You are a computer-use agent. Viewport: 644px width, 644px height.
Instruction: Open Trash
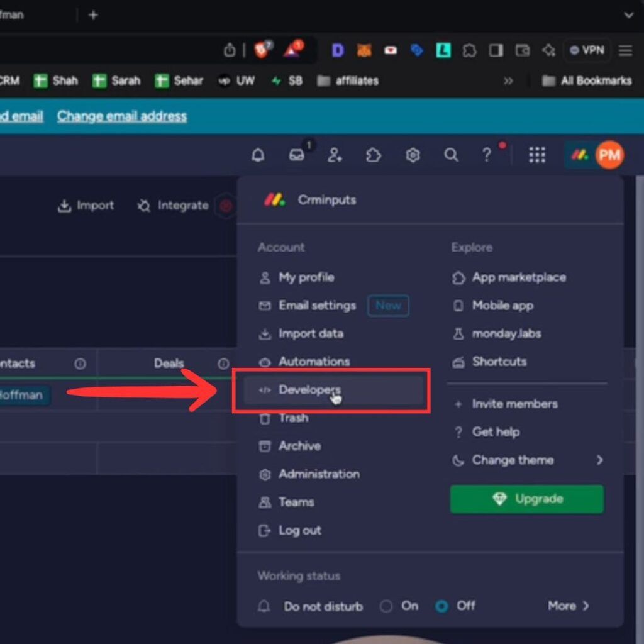[284, 418]
